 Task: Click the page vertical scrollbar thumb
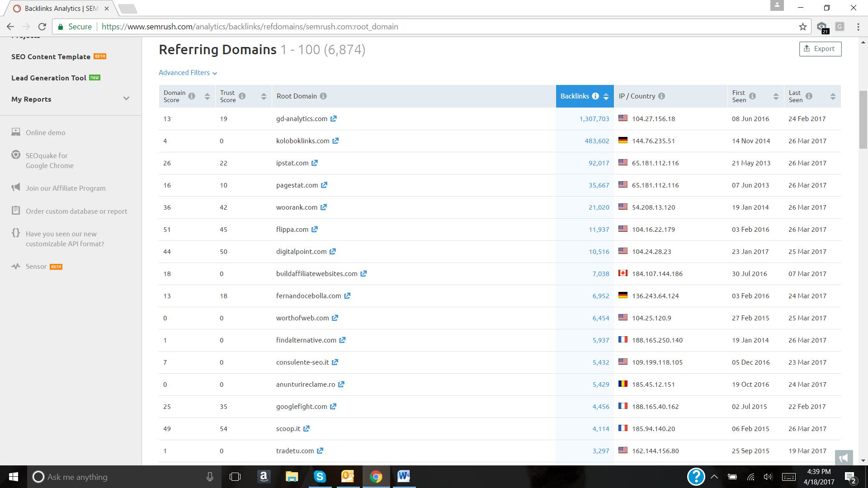point(863,119)
